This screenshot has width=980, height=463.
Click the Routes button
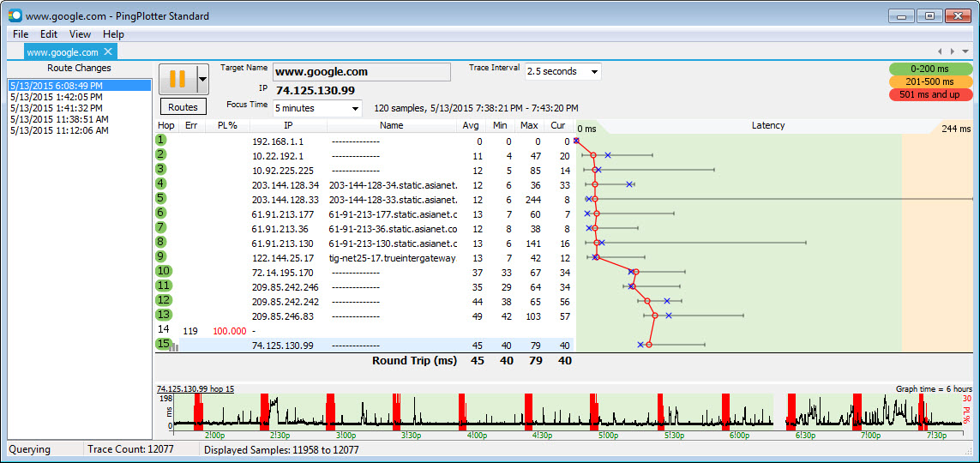pos(183,107)
